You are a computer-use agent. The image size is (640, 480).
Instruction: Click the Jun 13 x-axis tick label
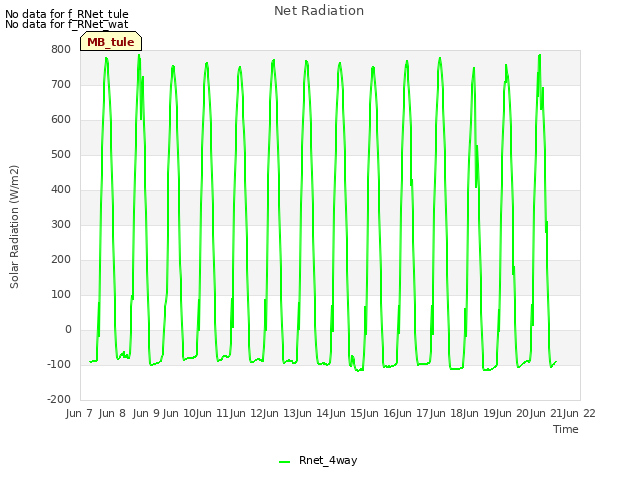click(279, 413)
